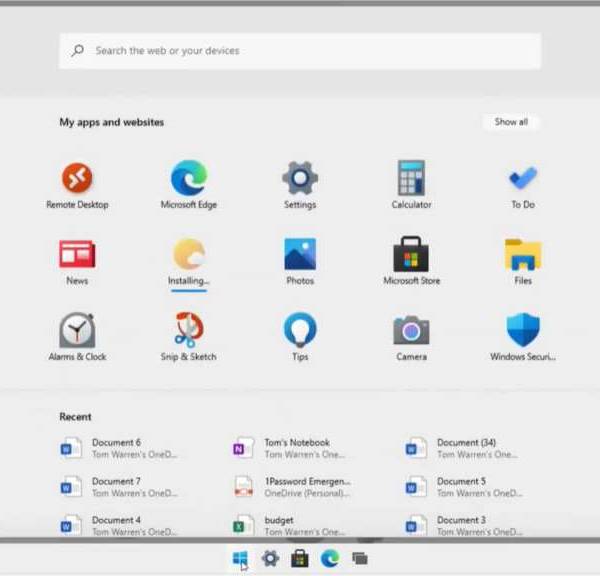Open the Windows Security app

point(522,331)
